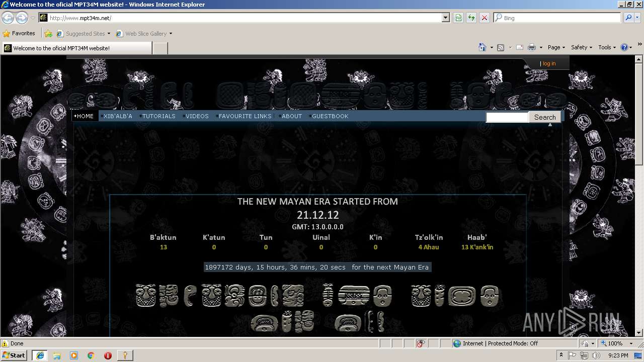This screenshot has width=644, height=362.
Task: Open the VIDEOS site menu item
Action: [x=196, y=116]
